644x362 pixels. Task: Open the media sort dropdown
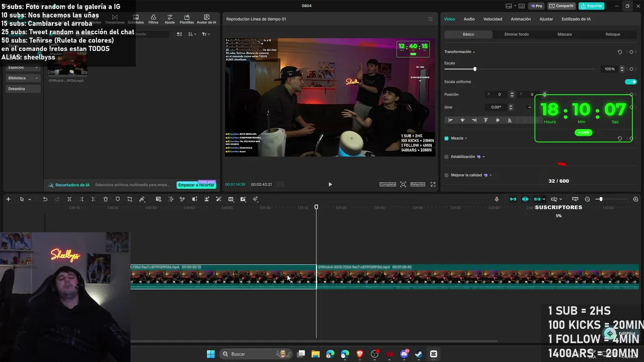click(x=192, y=34)
